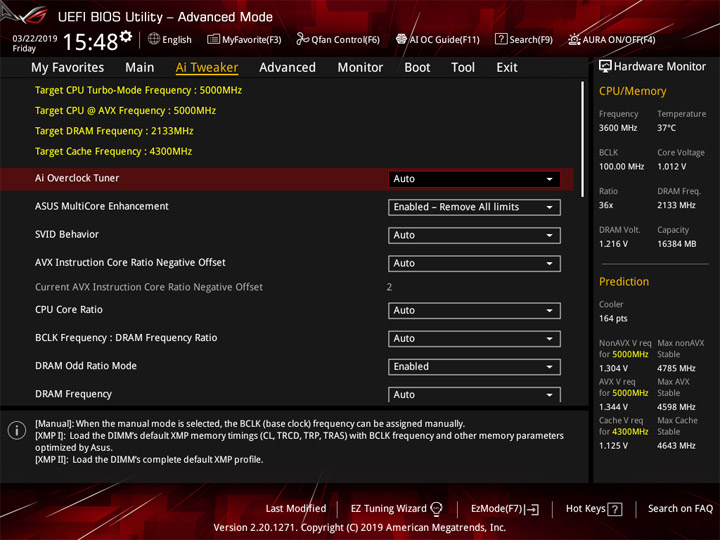720x540 pixels.
Task: Click the Search question mark icon
Action: point(501,39)
